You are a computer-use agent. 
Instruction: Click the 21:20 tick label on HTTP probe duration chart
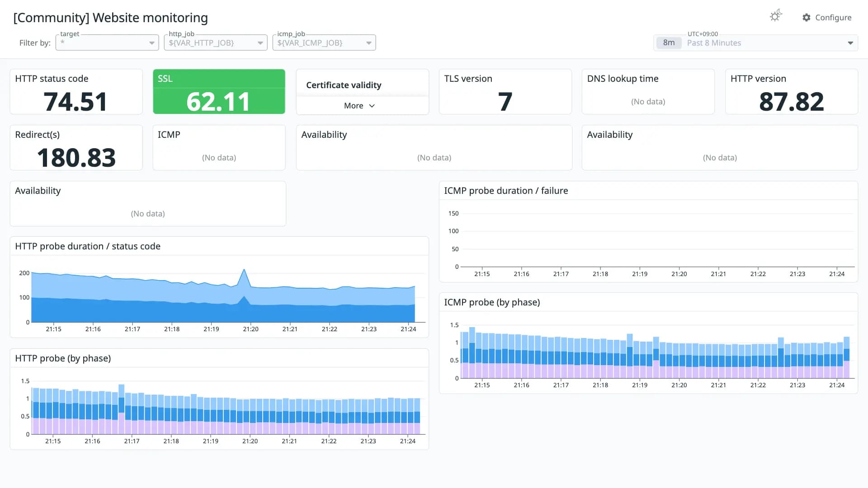point(250,329)
